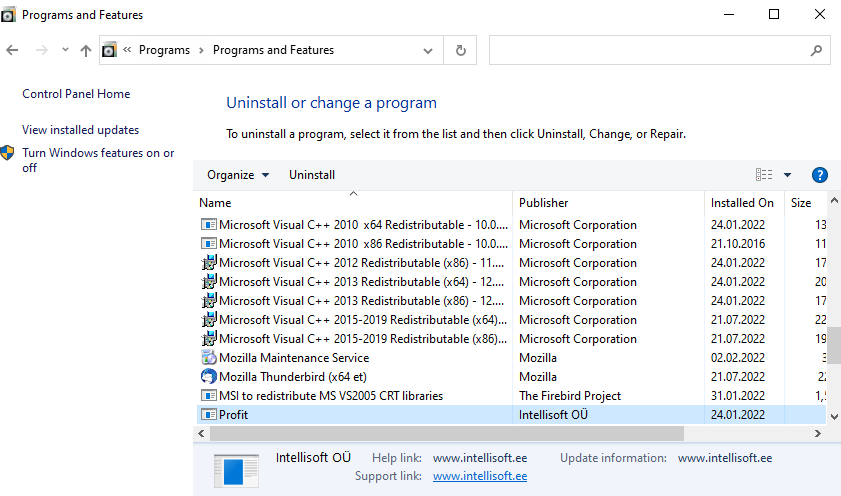The width and height of the screenshot is (841, 496).
Task: Click the MSI to redistribute MS VS2005 icon
Action: pos(208,396)
